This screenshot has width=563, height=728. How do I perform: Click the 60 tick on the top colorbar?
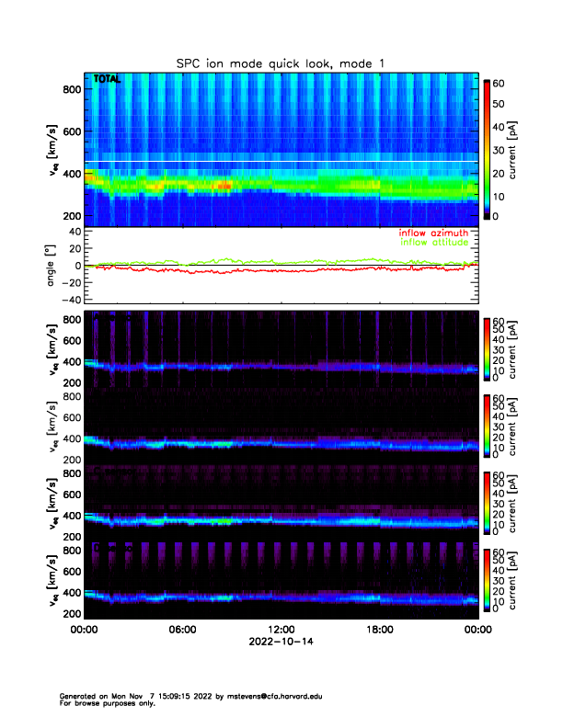[x=501, y=83]
